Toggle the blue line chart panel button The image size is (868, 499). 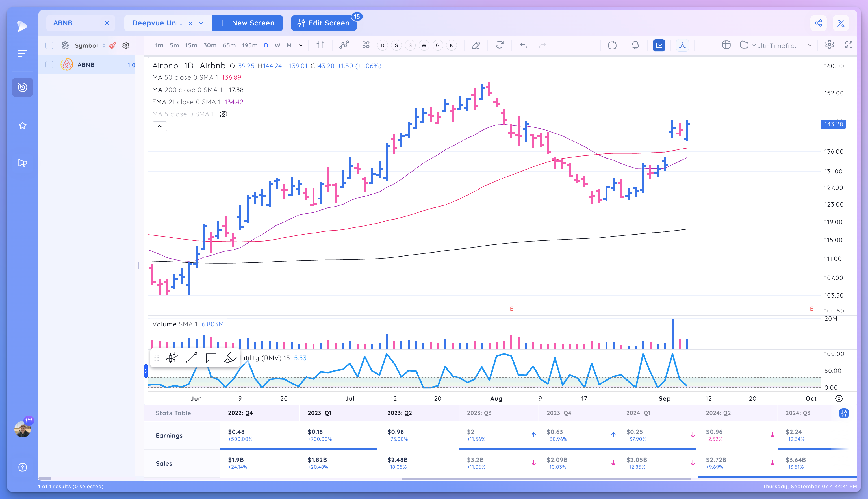click(659, 45)
